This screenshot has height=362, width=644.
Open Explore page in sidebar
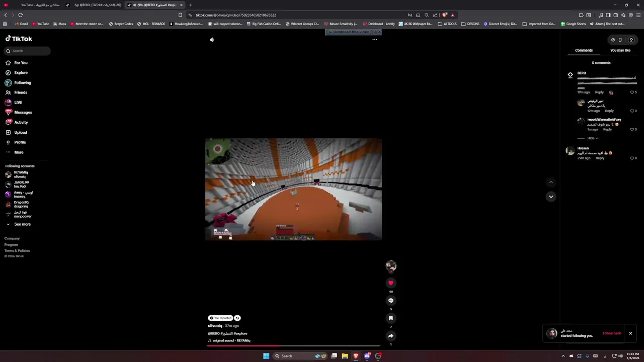[21, 73]
